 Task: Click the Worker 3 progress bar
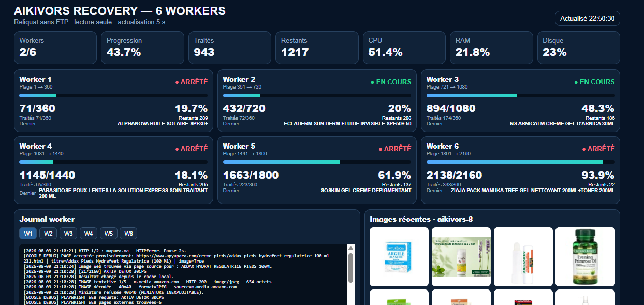click(521, 96)
